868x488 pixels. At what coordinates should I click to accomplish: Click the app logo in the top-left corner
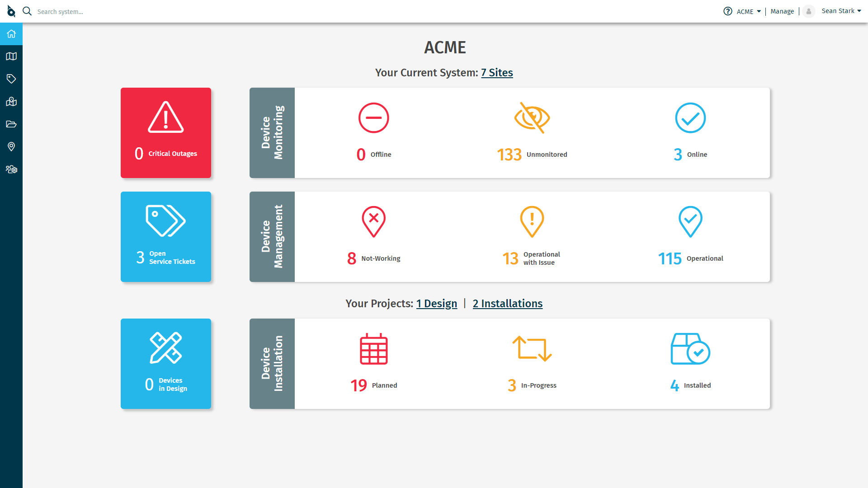coord(11,11)
